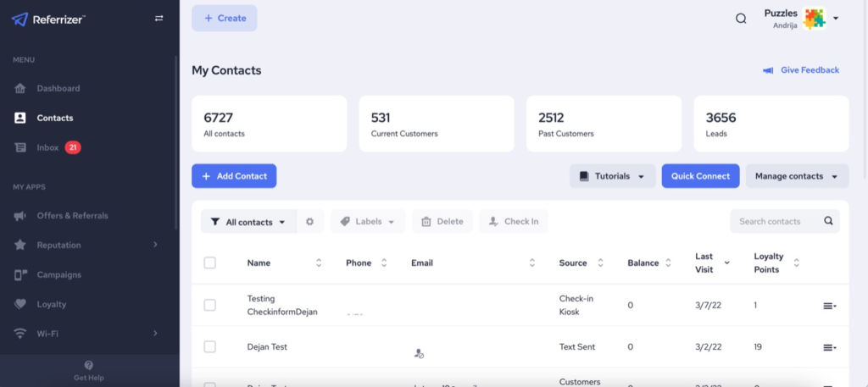Open Inbox from the sidebar
This screenshot has height=387, width=868.
pyautogui.click(x=47, y=147)
